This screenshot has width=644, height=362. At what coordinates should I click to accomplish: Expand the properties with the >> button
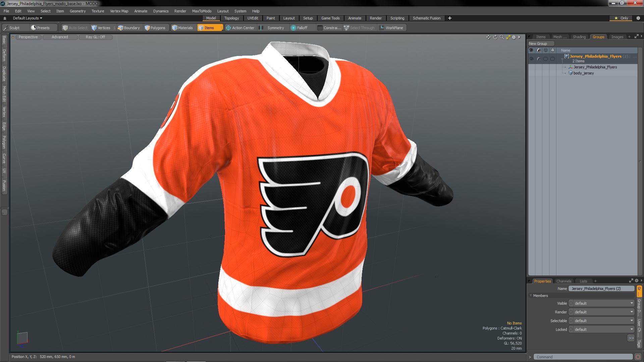631,338
